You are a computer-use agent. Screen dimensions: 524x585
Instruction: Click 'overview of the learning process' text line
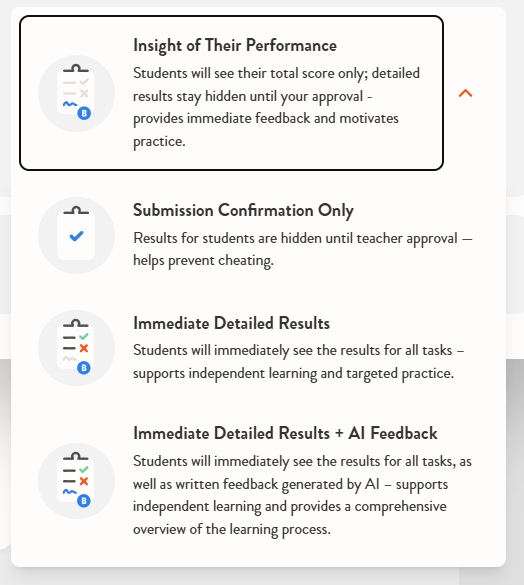(x=232, y=529)
